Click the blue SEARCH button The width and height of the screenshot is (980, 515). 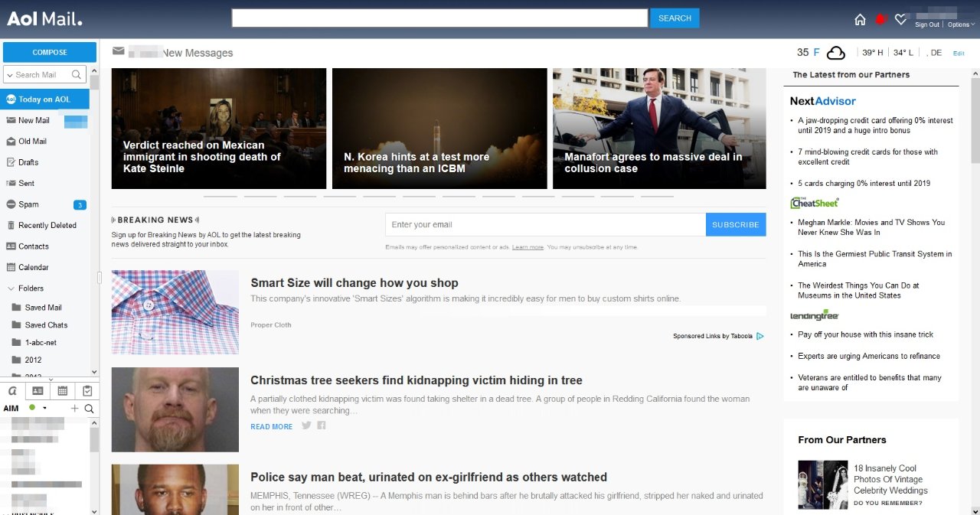coord(675,18)
